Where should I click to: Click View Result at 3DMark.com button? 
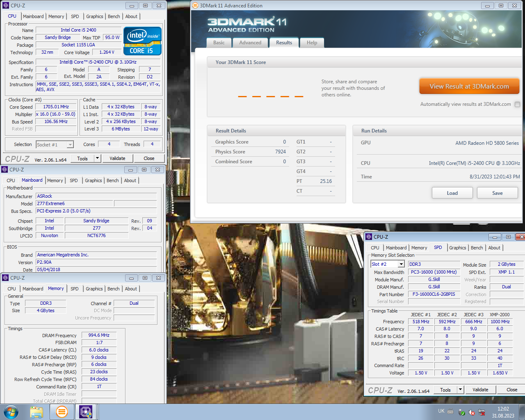tap(469, 87)
